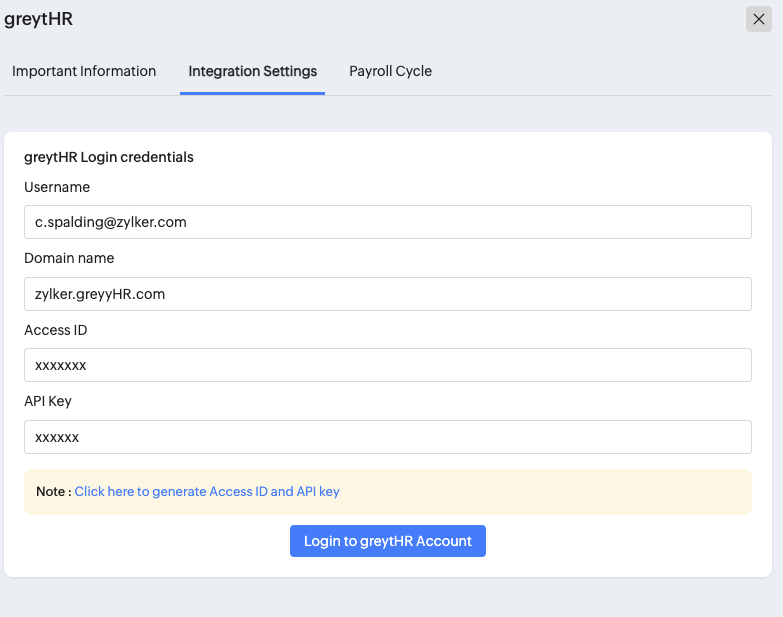Click the empty right side of the yellow note banner
The width and height of the screenshot is (783, 617).
600,492
